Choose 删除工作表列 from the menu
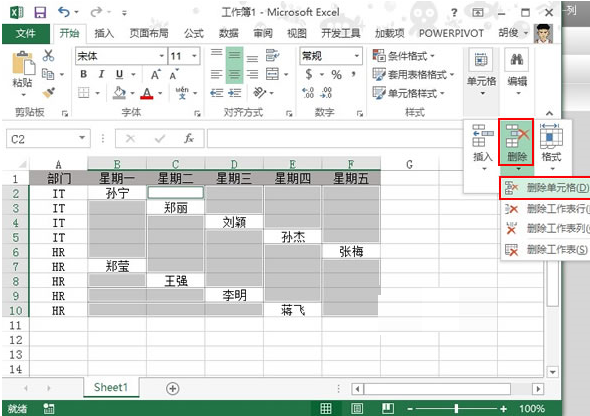Viewport: 590px width, 416px height. tap(545, 228)
